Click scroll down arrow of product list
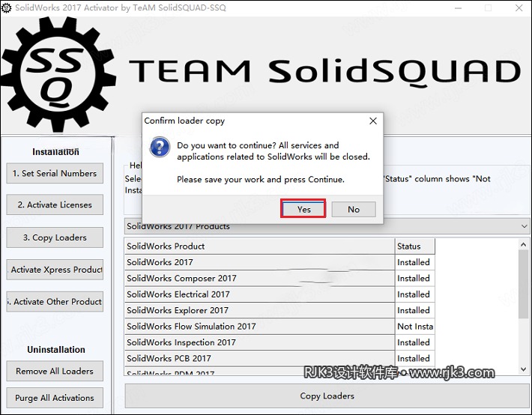The width and height of the screenshot is (532, 415). click(x=523, y=369)
